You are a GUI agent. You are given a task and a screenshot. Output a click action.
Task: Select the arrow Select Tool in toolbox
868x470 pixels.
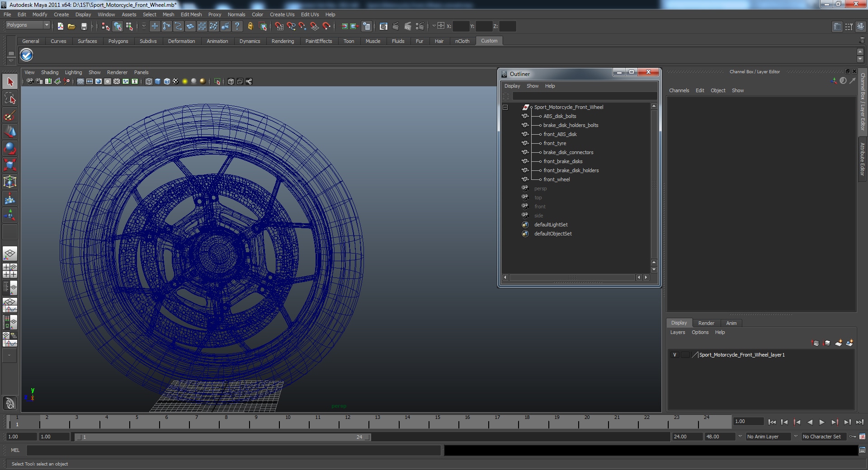[x=10, y=82]
